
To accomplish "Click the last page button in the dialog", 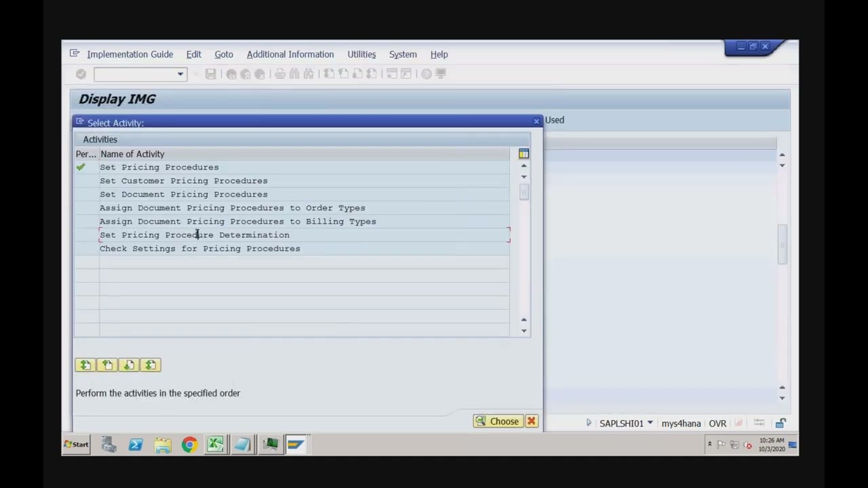I will (151, 365).
